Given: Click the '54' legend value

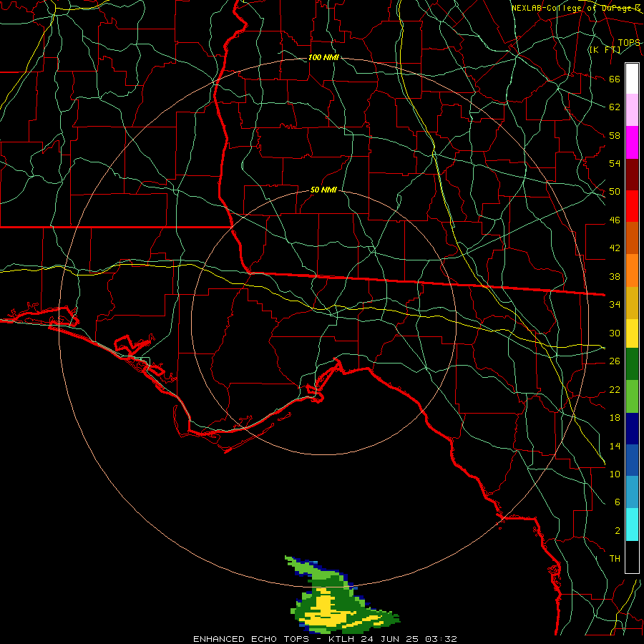Looking at the screenshot, I should tap(615, 163).
